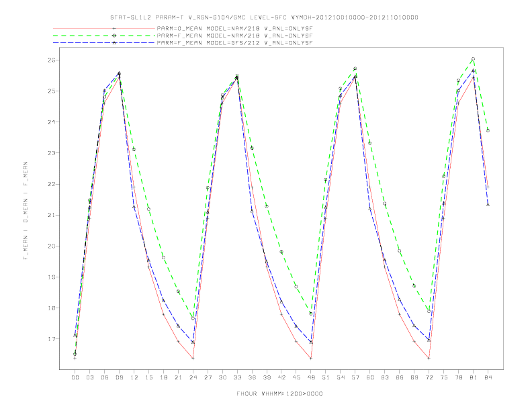
Task: Click green NAM circle marker at hour 66
Action: (x=400, y=251)
